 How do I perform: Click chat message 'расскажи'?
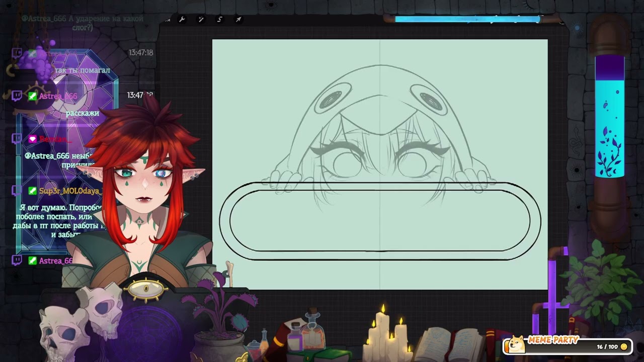pyautogui.click(x=82, y=113)
